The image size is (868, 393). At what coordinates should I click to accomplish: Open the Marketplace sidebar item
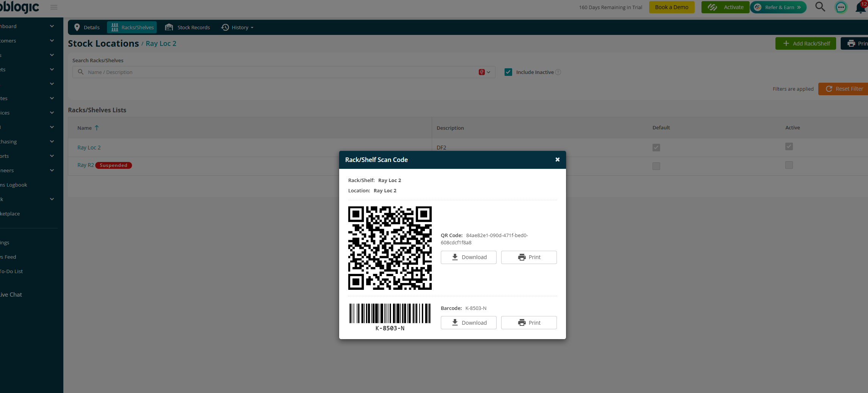[x=10, y=214]
